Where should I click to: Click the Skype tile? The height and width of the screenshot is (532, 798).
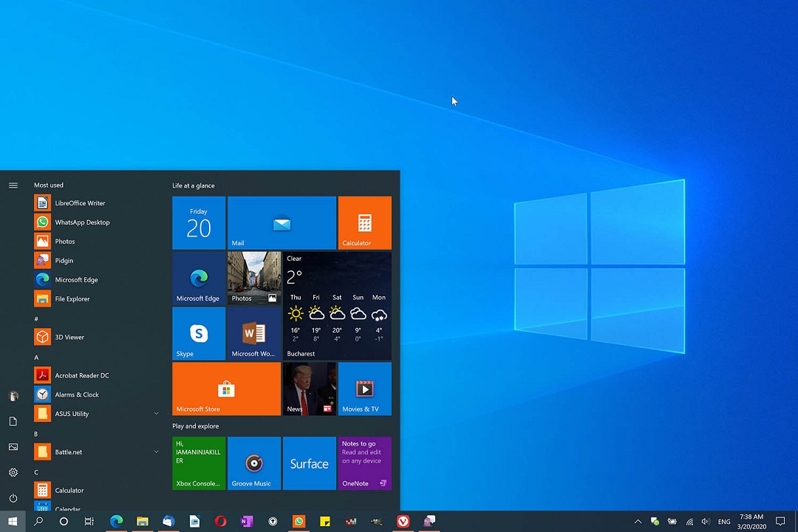click(x=199, y=334)
